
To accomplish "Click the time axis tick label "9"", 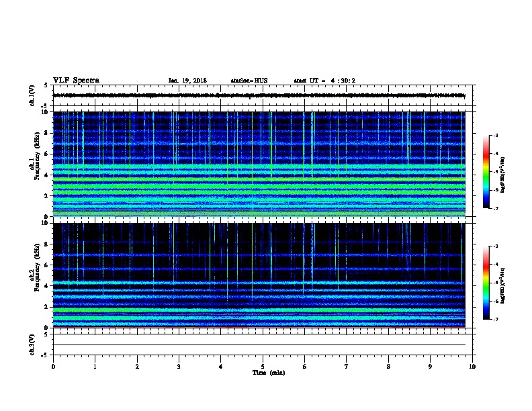I will click(x=430, y=367).
